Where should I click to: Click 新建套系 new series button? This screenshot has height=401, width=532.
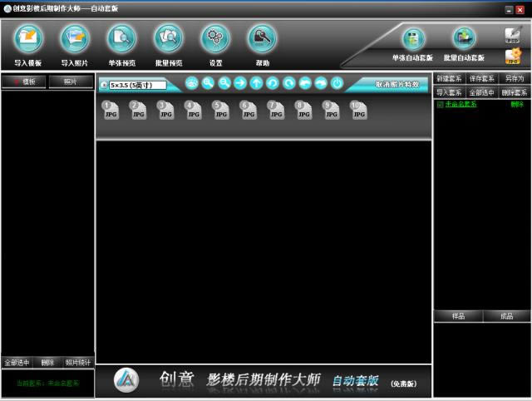(449, 79)
